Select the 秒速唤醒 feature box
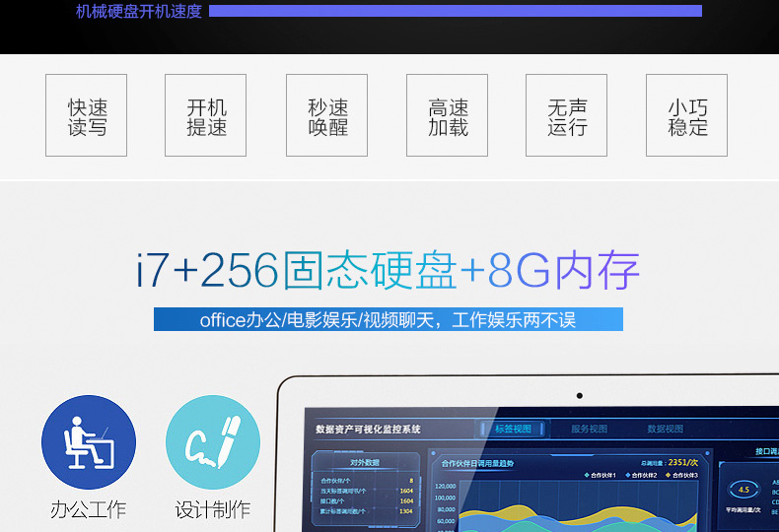 (x=327, y=115)
